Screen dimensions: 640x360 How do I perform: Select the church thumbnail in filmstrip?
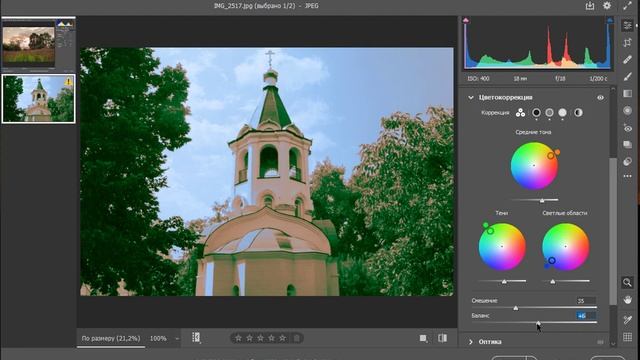tap(38, 98)
